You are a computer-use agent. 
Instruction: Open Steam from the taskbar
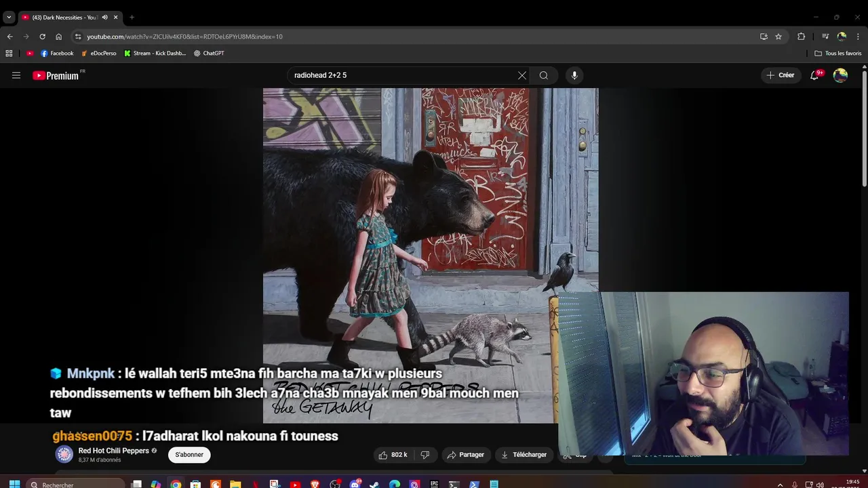pyautogui.click(x=375, y=484)
